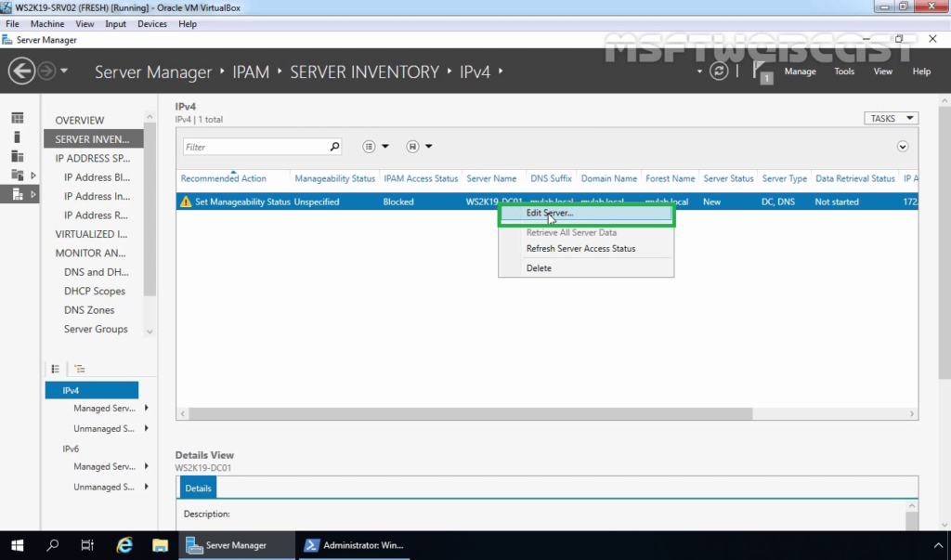The height and width of the screenshot is (560, 951).
Task: Open the VirtualBox Input menu
Action: [x=115, y=23]
